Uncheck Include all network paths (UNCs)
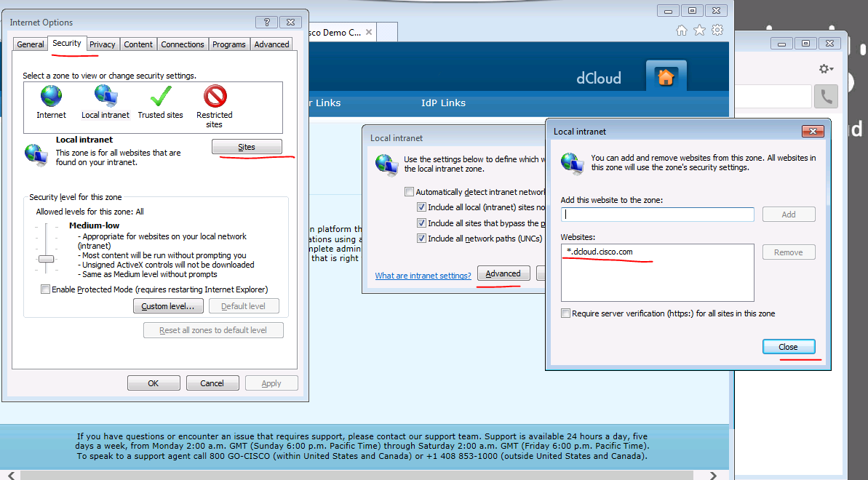 pos(421,239)
